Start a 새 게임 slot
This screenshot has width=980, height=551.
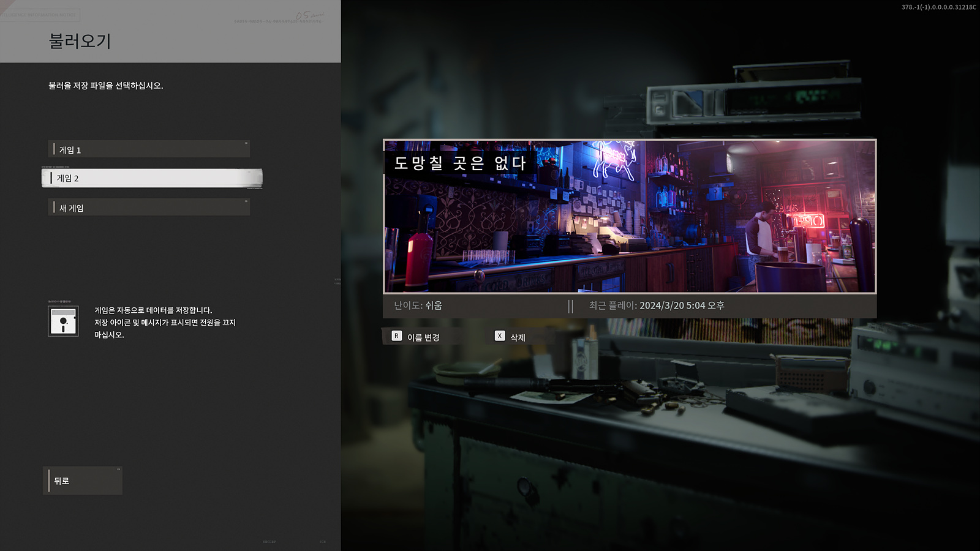click(x=149, y=208)
